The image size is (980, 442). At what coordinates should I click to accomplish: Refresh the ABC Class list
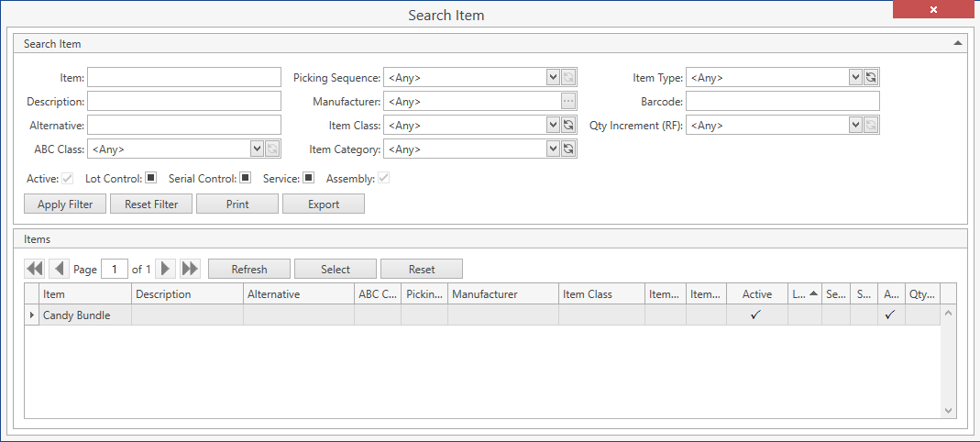pos(272,149)
